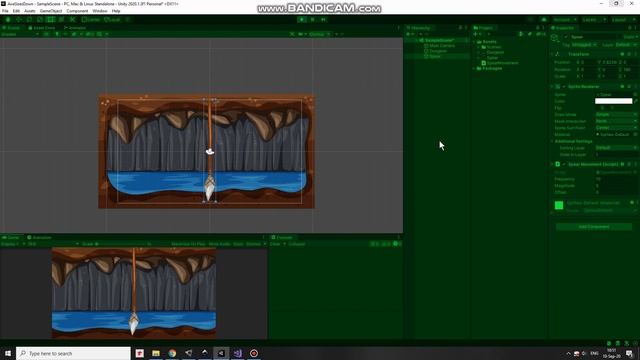Viewport: 640px width, 360px height.
Task: Open Sprite Sort Point dropdown
Action: (616, 128)
